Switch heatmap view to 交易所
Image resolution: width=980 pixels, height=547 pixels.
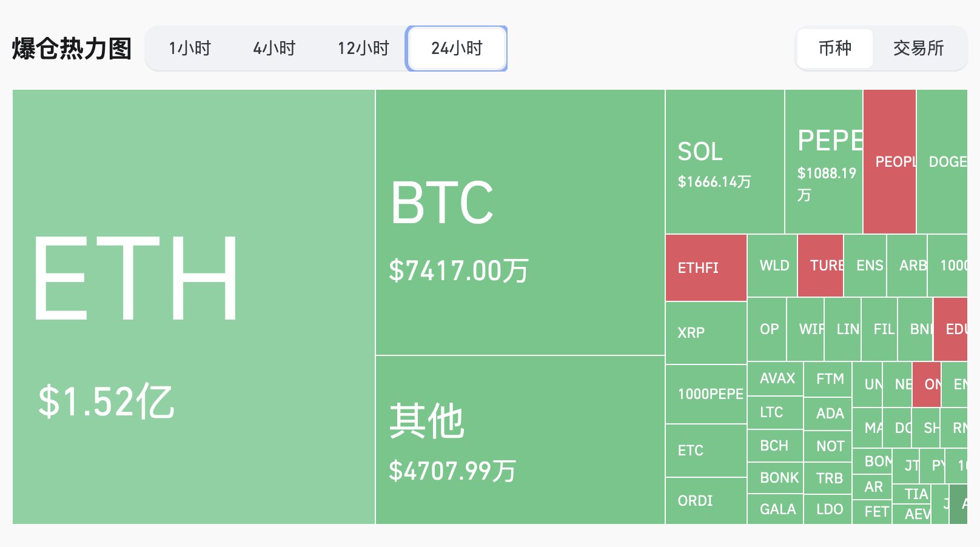[918, 49]
